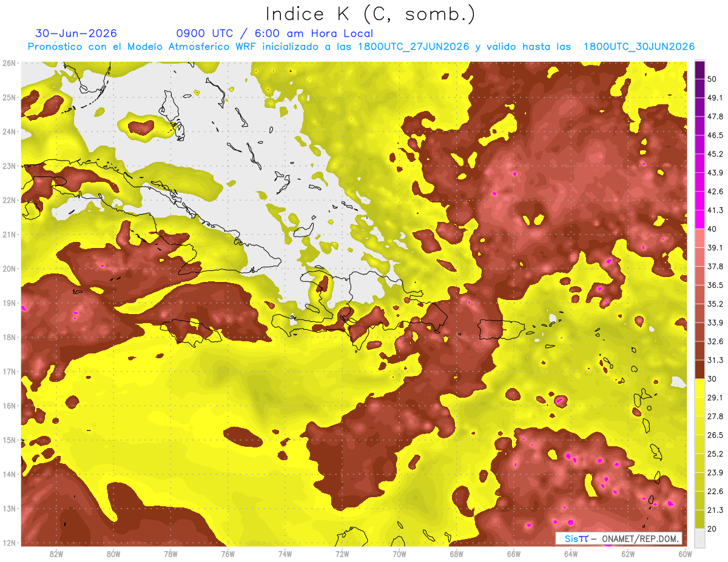728x562 pixels.
Task: Click the olive colorbar segment between 20 and 21.3
Action: click(699, 519)
